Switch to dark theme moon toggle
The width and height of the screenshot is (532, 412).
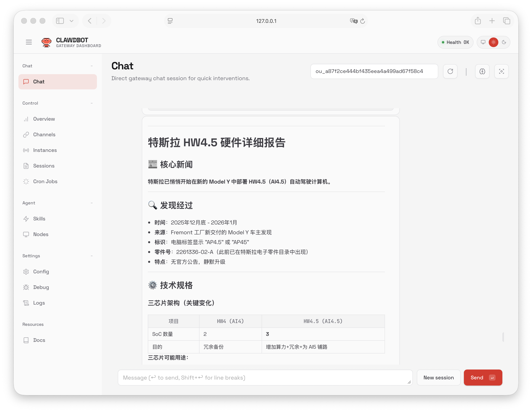tap(504, 42)
